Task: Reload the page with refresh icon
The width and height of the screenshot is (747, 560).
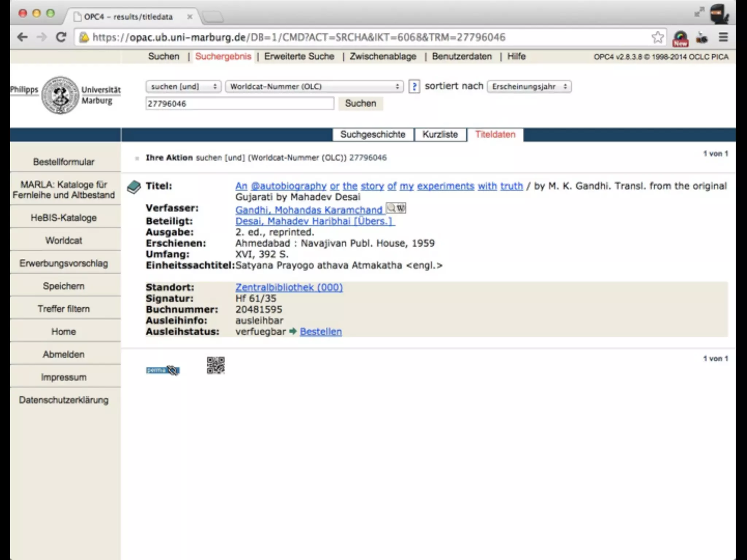Action: [x=61, y=37]
